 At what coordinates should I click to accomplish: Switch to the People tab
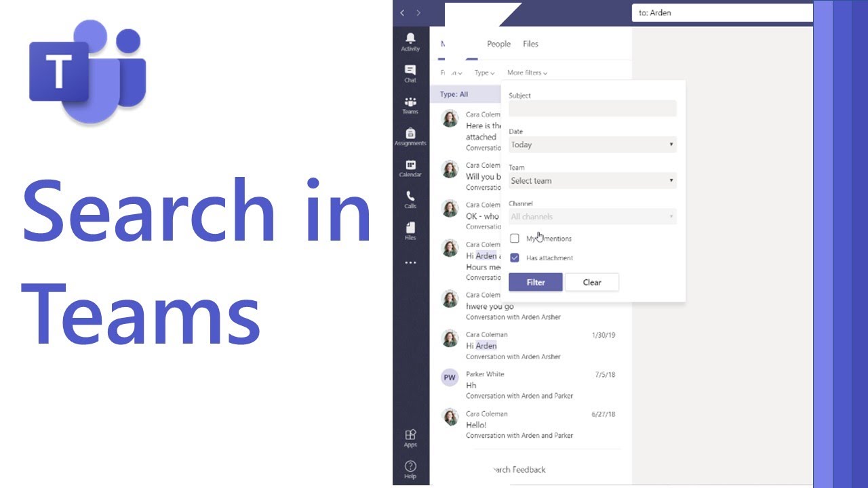pos(498,44)
